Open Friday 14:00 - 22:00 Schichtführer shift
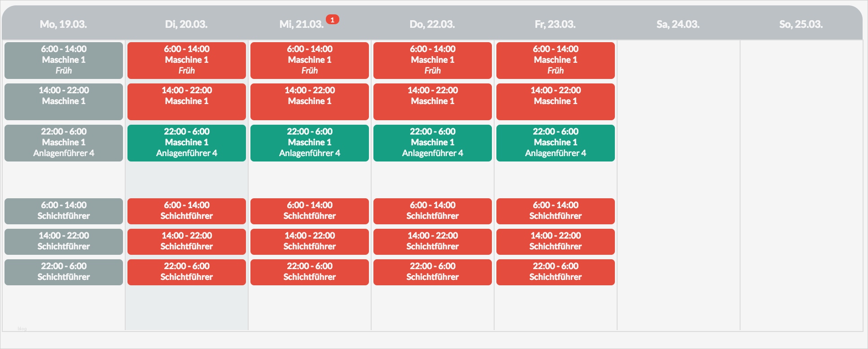 click(x=556, y=242)
